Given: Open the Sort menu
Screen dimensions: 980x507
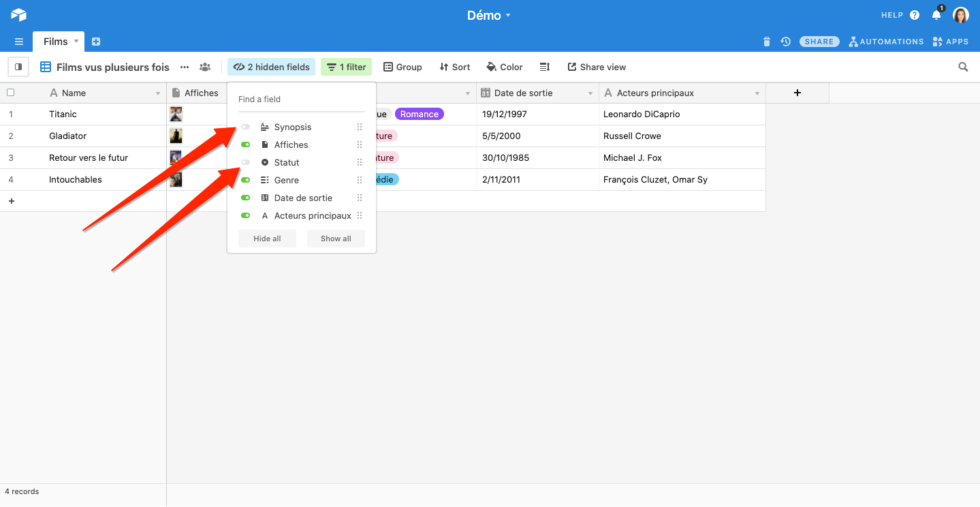Looking at the screenshot, I should [455, 67].
